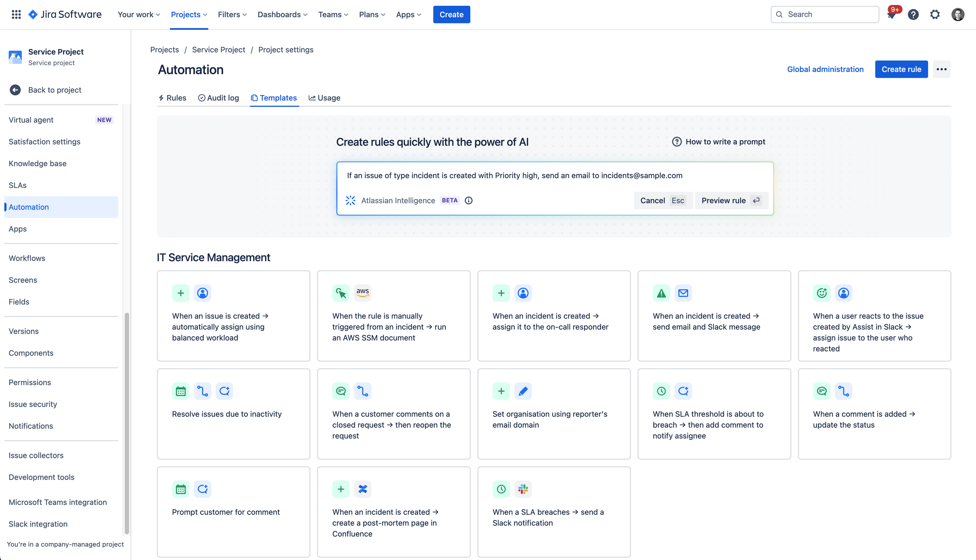This screenshot has height=560, width=976.
Task: Click the Service Project avatar icon
Action: coord(15,57)
